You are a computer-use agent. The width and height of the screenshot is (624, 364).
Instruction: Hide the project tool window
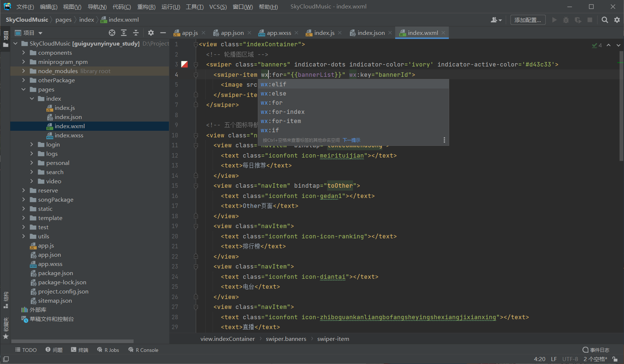(x=163, y=33)
